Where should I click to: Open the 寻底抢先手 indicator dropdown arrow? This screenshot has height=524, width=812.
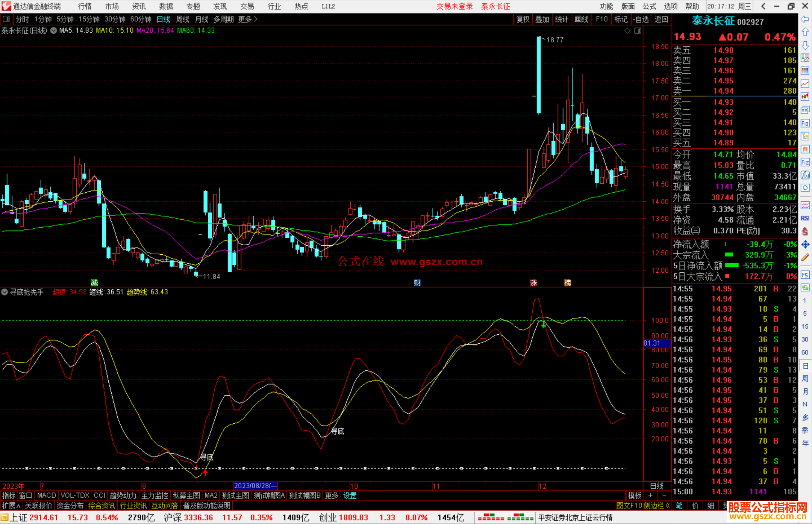[5, 292]
